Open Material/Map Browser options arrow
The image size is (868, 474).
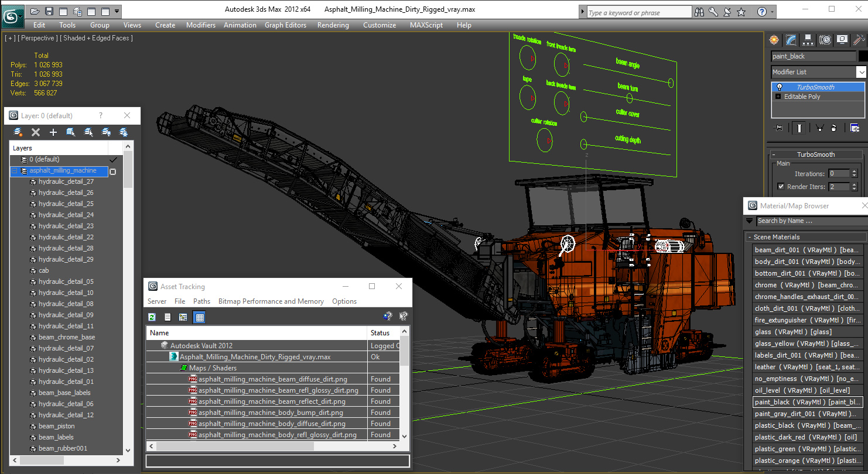pyautogui.click(x=749, y=221)
